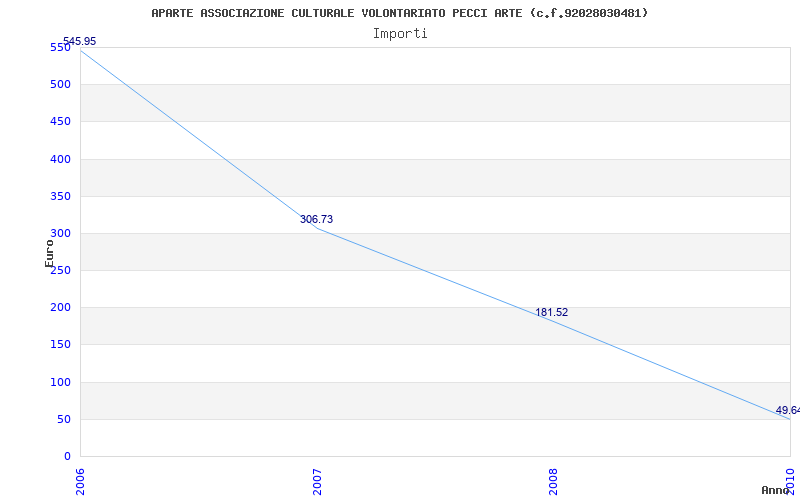Screen dimensions: 800x500
Task: Click the 2006 year axis label
Action: (80, 482)
